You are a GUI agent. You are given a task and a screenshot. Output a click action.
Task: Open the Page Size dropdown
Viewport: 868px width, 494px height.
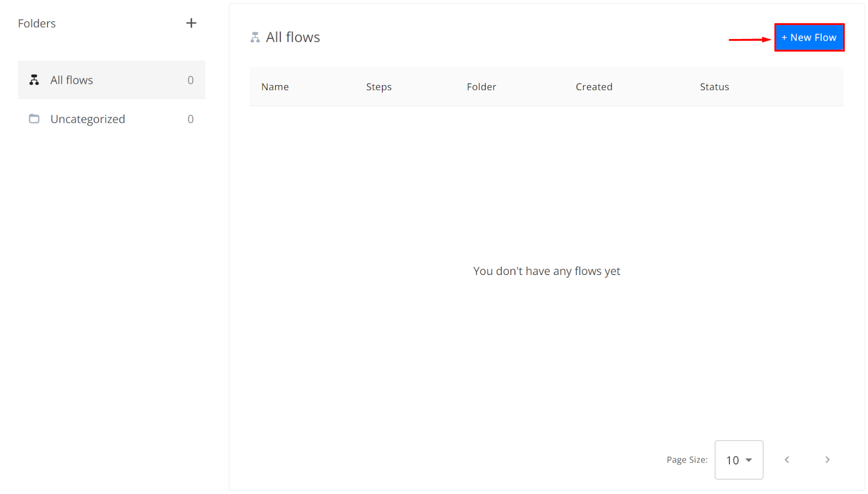[739, 460]
